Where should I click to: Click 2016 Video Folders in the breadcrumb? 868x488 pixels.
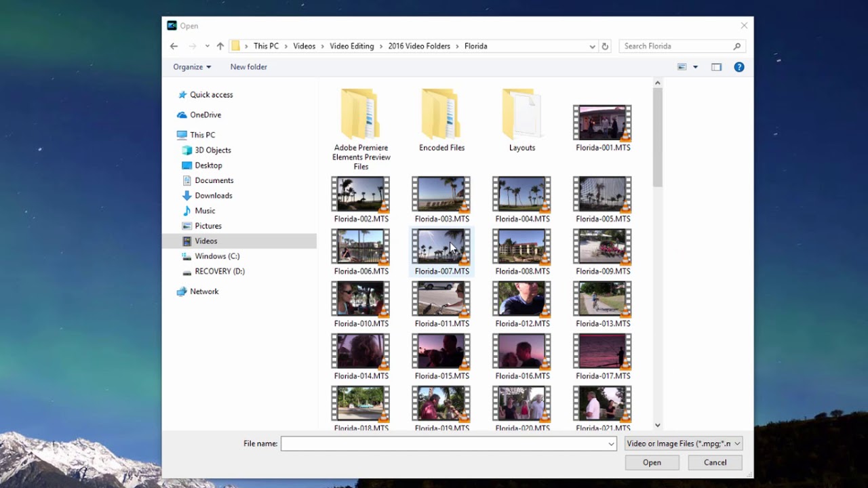click(x=419, y=46)
